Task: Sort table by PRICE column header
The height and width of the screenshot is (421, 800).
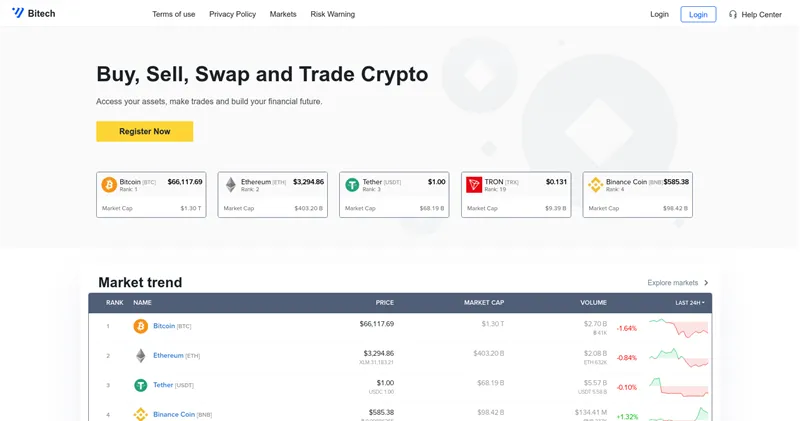Action: point(385,303)
